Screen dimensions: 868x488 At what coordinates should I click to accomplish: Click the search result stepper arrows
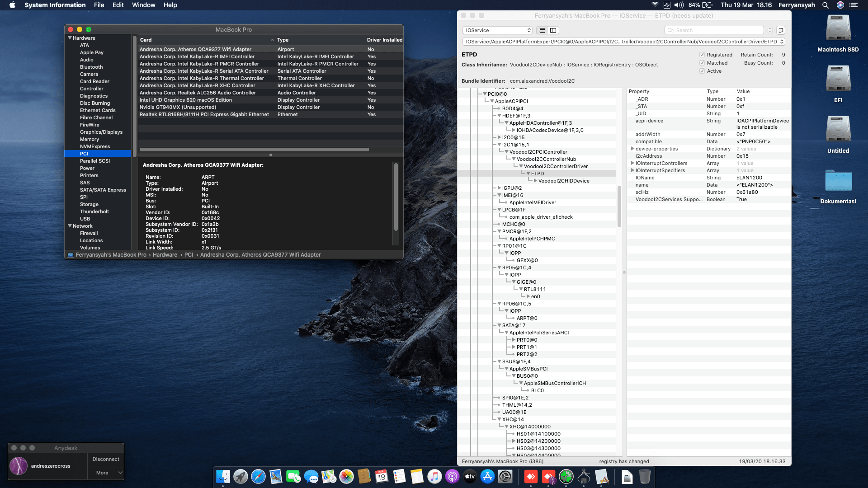770,30
